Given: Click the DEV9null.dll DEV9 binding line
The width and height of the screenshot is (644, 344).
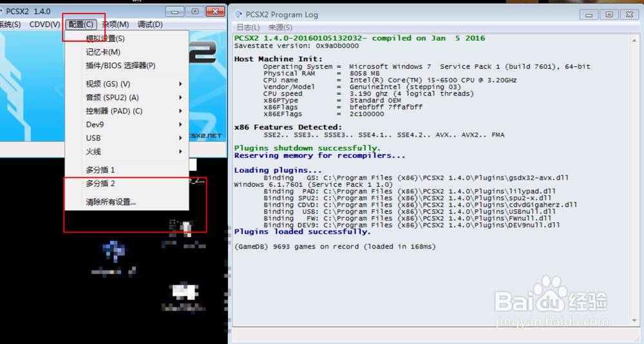Looking at the screenshot, I should [412, 225].
